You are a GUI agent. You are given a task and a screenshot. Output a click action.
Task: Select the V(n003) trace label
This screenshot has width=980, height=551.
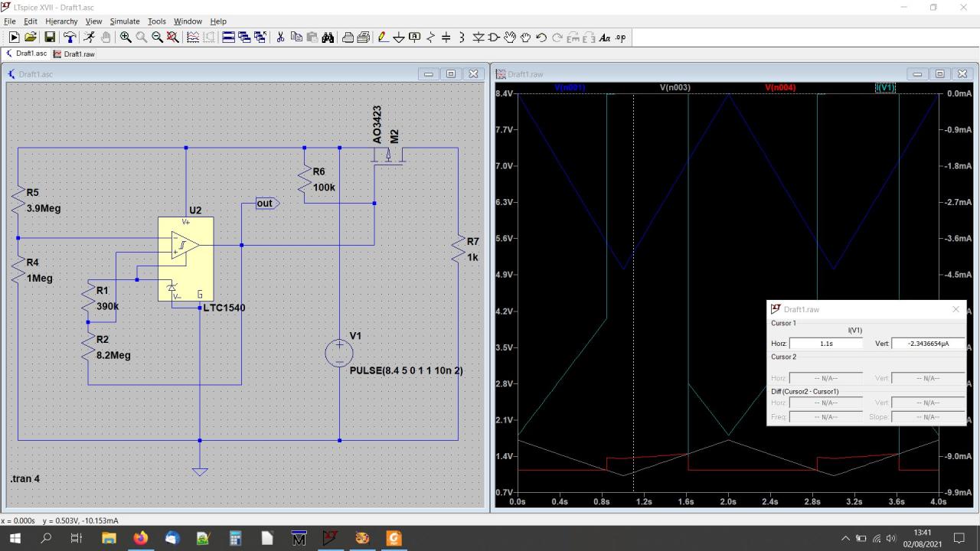(675, 88)
